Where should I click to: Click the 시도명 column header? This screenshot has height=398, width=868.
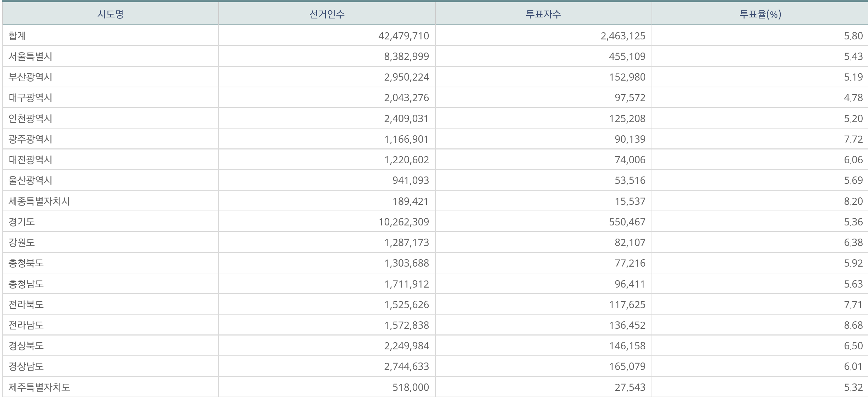pyautogui.click(x=110, y=14)
